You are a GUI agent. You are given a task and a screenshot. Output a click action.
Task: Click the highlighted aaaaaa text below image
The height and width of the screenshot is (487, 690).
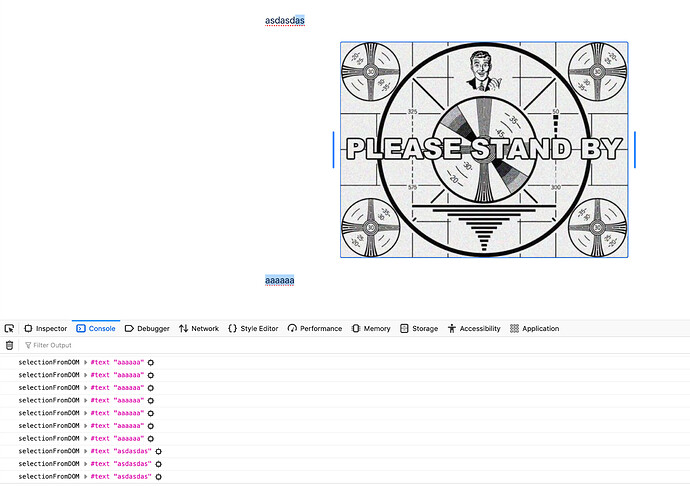279,280
